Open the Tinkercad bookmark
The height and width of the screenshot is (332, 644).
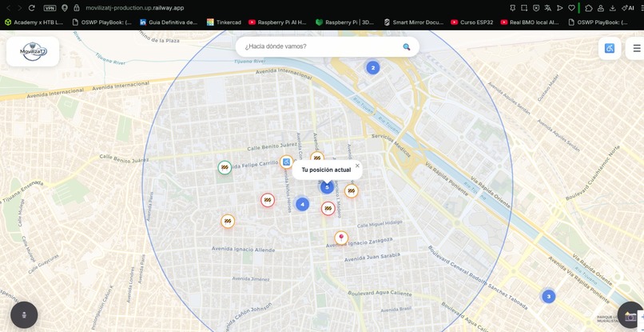pos(225,22)
